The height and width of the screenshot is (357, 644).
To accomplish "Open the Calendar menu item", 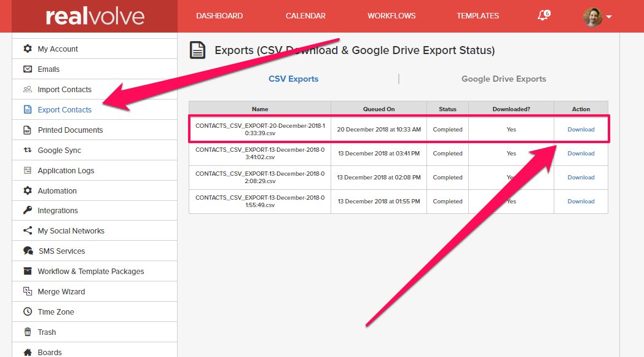I will pos(305,16).
